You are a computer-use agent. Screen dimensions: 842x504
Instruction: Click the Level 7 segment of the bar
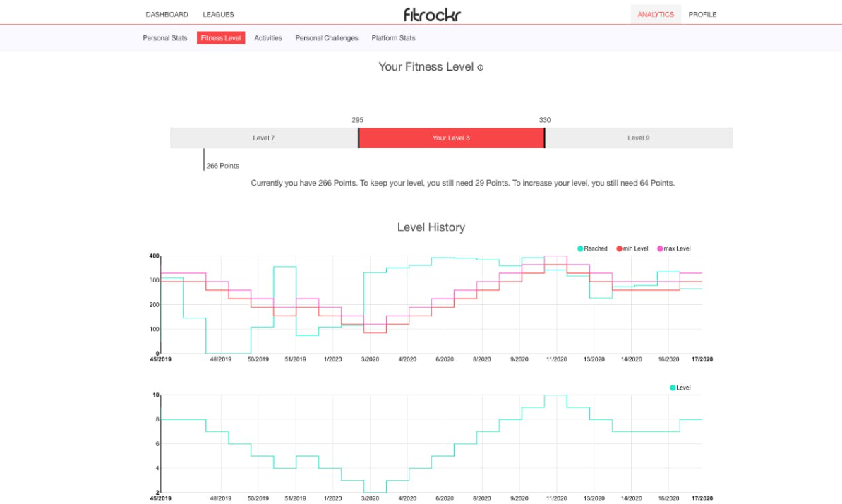(x=264, y=138)
